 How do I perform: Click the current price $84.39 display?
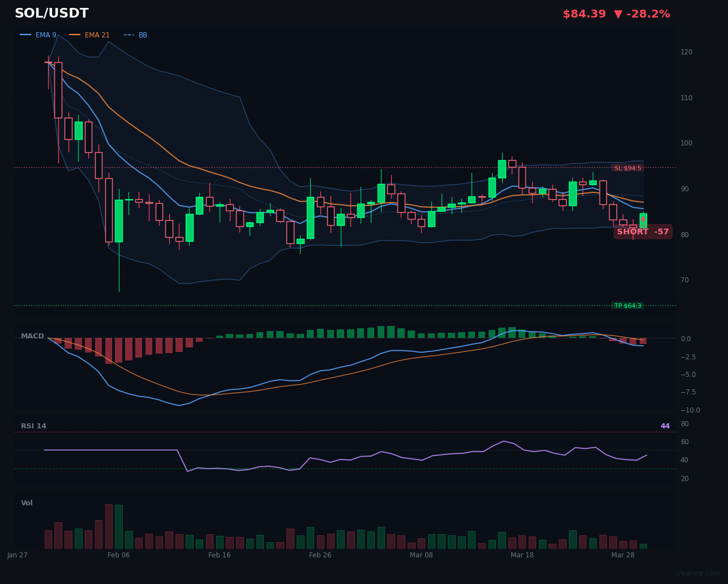tap(584, 14)
